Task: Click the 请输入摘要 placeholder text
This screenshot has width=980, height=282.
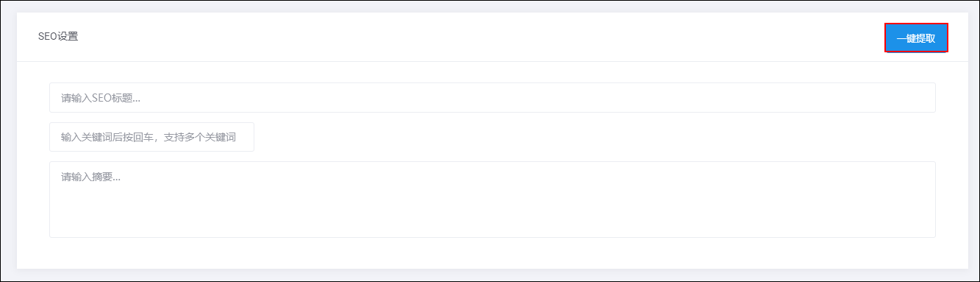Action: 90,177
